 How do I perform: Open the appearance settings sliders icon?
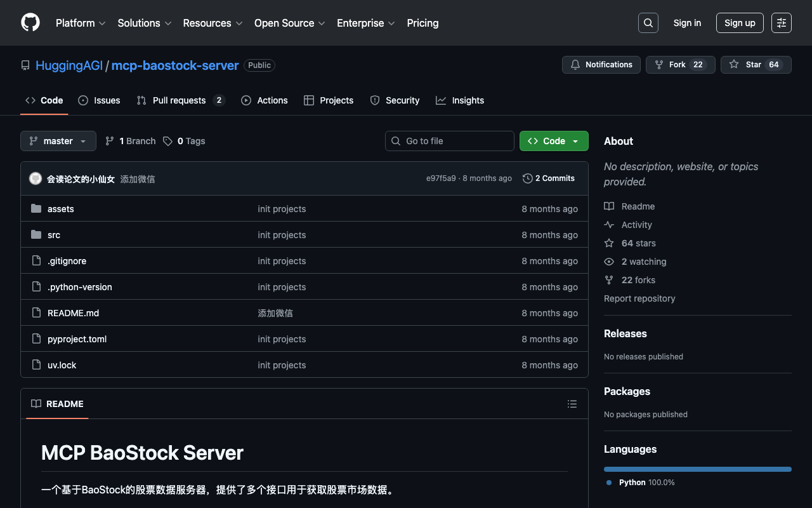(x=782, y=23)
